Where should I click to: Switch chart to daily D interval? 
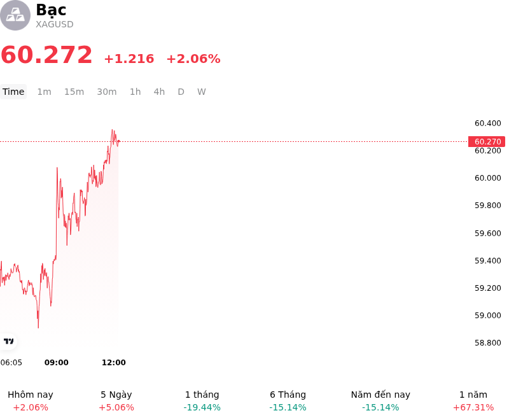[181, 92]
